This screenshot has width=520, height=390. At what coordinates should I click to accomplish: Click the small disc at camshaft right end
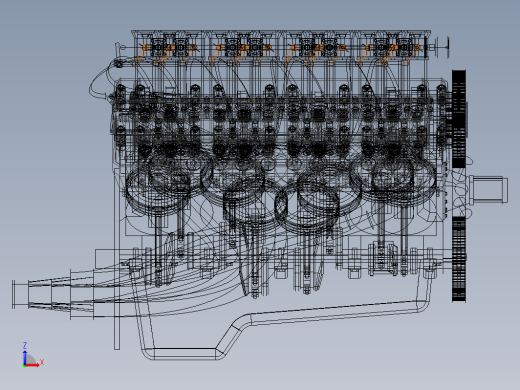click(x=448, y=48)
